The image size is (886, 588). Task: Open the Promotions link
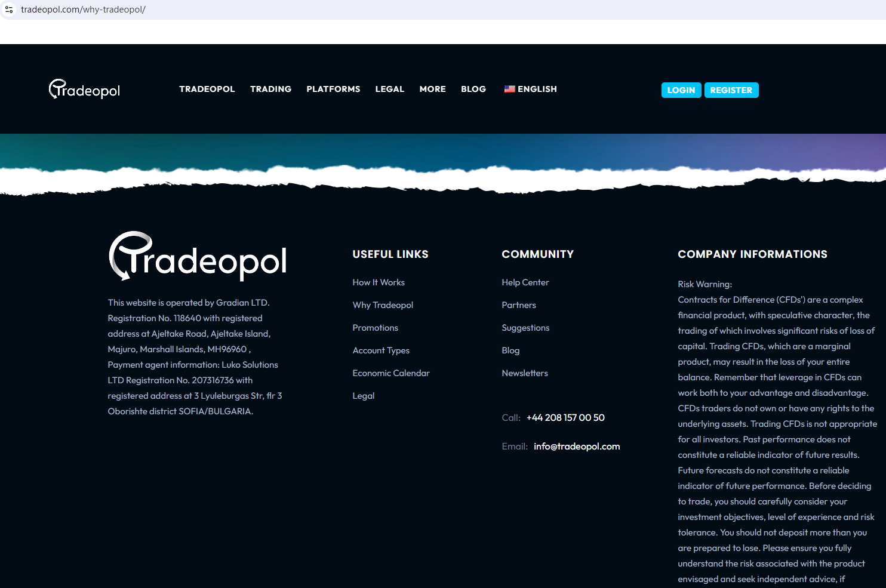click(x=375, y=328)
